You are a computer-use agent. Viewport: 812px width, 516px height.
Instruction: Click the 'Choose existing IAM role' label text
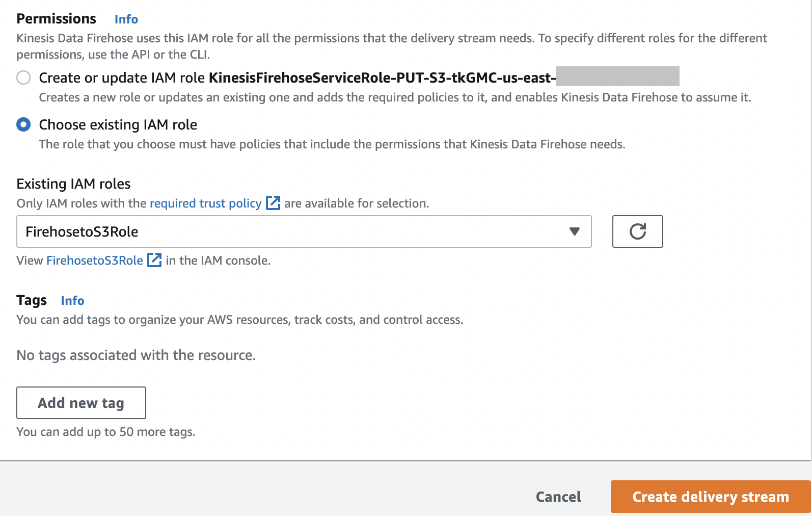pos(118,124)
